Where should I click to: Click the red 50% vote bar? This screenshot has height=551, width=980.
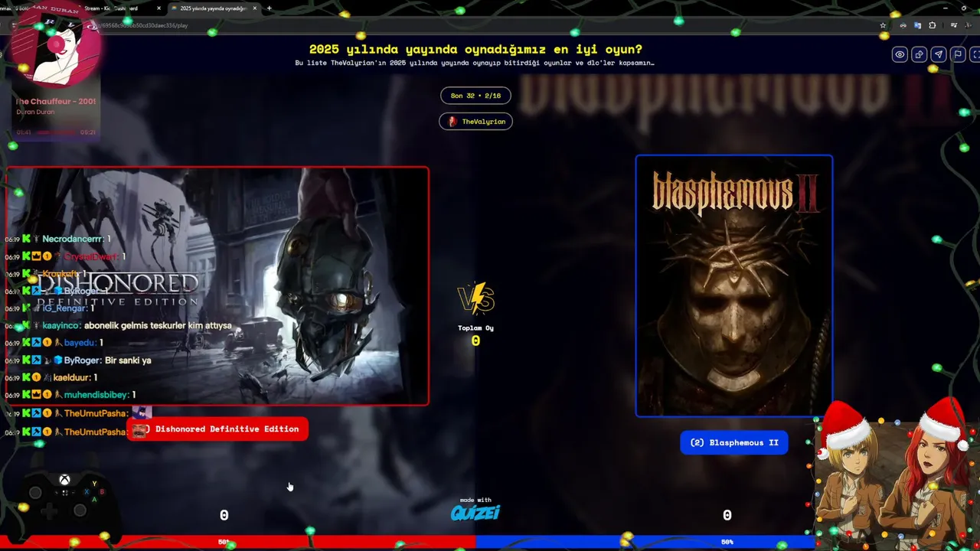click(x=237, y=542)
